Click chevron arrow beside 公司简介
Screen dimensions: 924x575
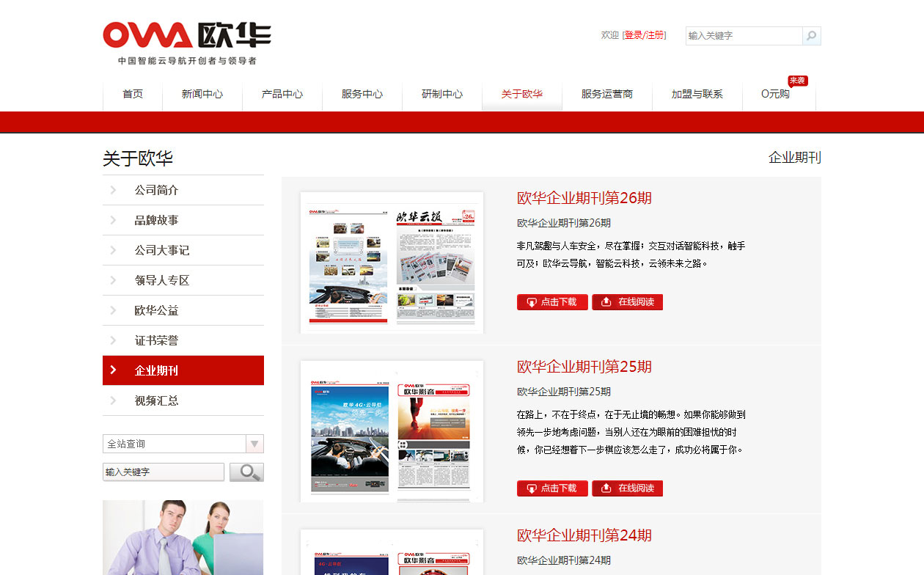(x=113, y=190)
